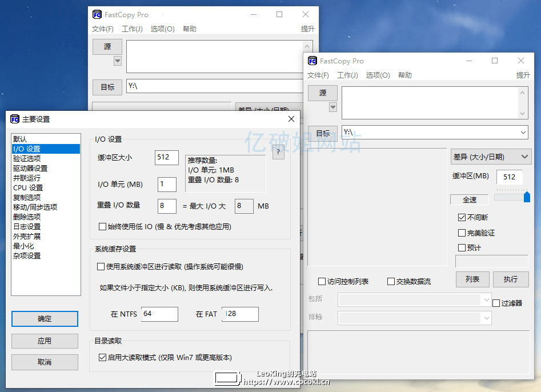Click 提升 in back FastCopy window

point(308,29)
